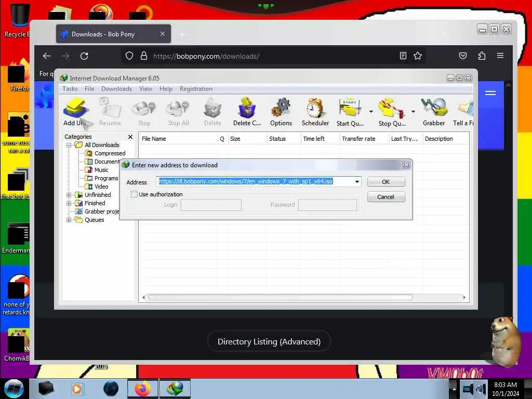Click the volume icon in system tray
The image size is (532, 399).
[481, 389]
